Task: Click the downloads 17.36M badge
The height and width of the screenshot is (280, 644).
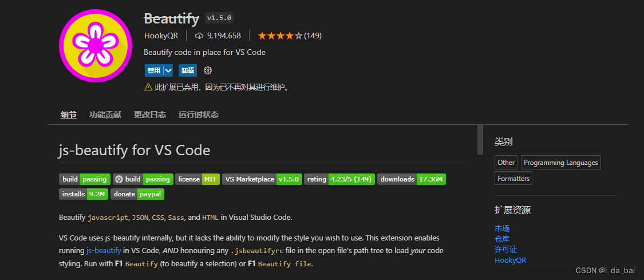Action: tap(412, 179)
